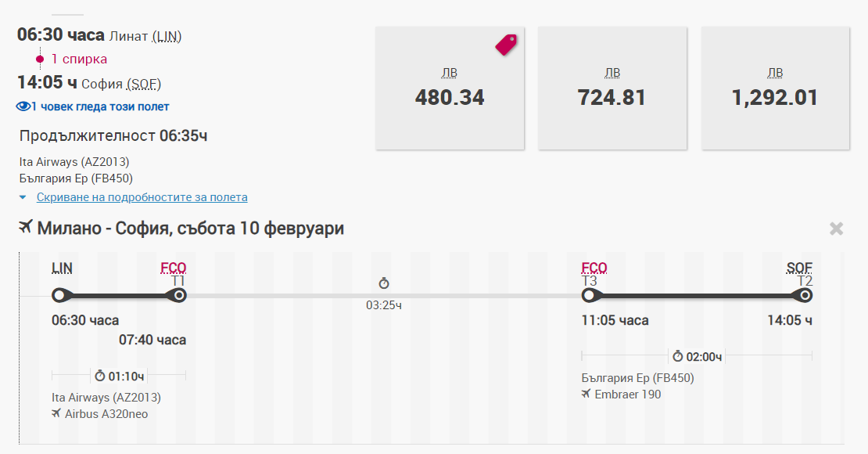Click the FCO T3 departure timeline marker
The image size is (868, 454).
pos(590,296)
